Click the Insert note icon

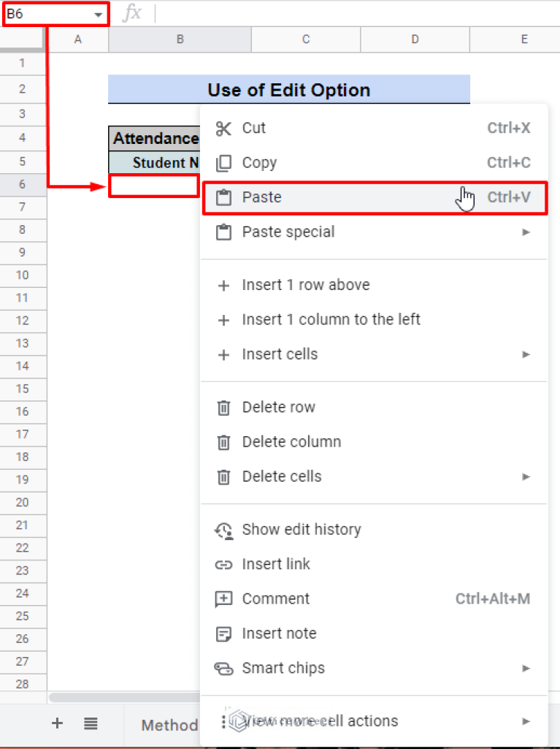pyautogui.click(x=223, y=634)
